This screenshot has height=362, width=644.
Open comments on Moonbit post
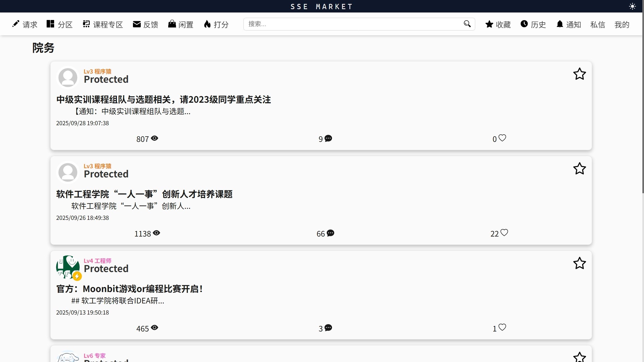coord(328,328)
